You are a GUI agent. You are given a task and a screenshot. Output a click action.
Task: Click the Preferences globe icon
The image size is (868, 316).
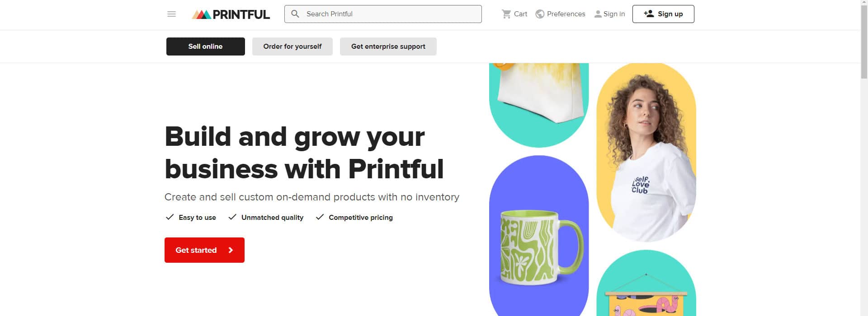[540, 14]
